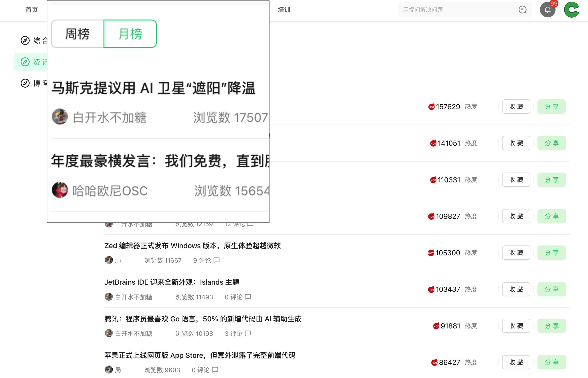Viewport: 588px width, 378px height.
Task: Open article 苹果正式上线网页版 App Store
Action: 200,355
